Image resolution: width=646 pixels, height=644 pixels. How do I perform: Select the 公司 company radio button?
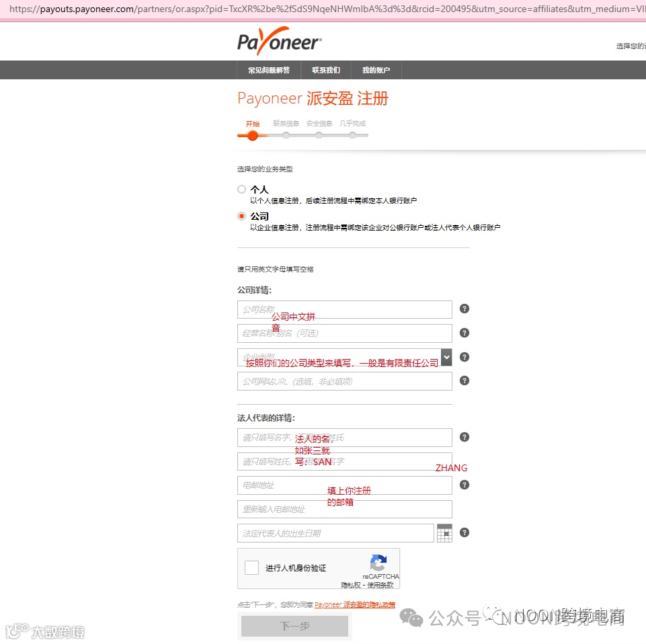click(242, 216)
